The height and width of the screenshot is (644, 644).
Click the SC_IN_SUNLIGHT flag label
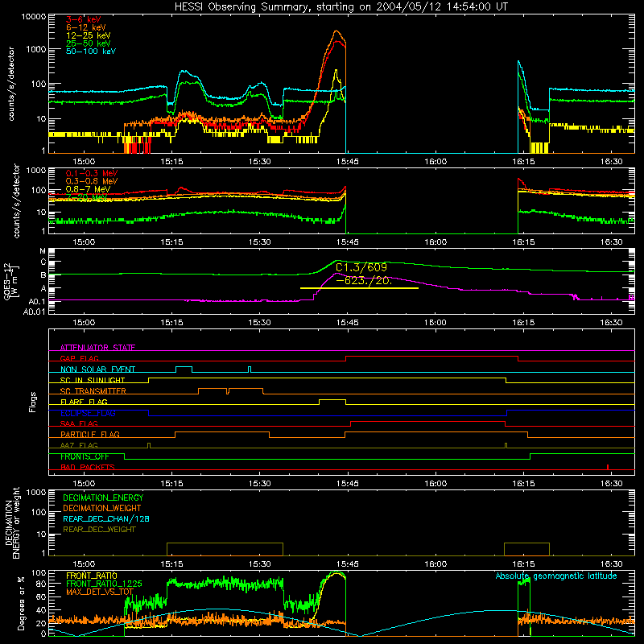93,380
